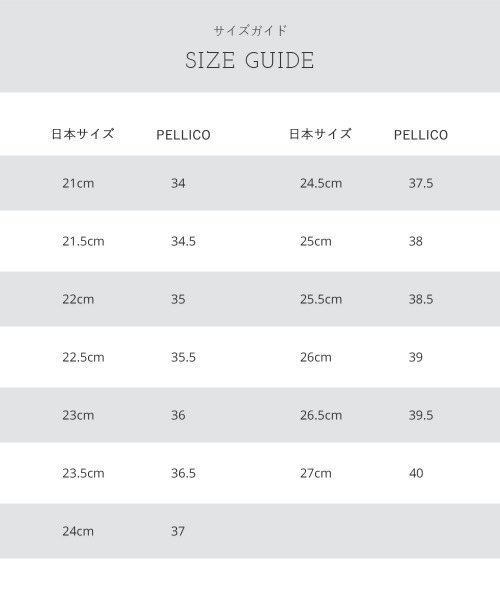Select PELLICO size 39 value
Screen dimensions: 500x600
[416, 357]
